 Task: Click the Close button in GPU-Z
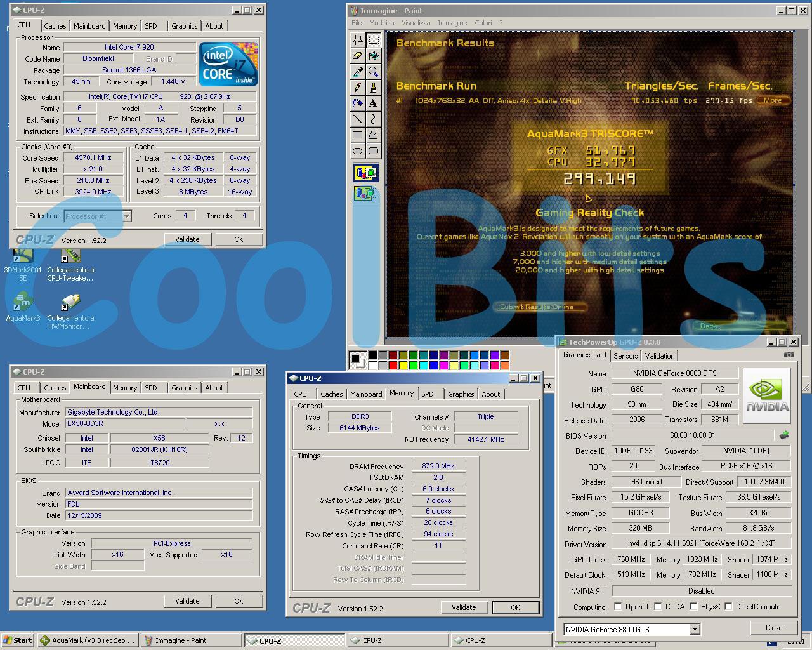pyautogui.click(x=774, y=628)
